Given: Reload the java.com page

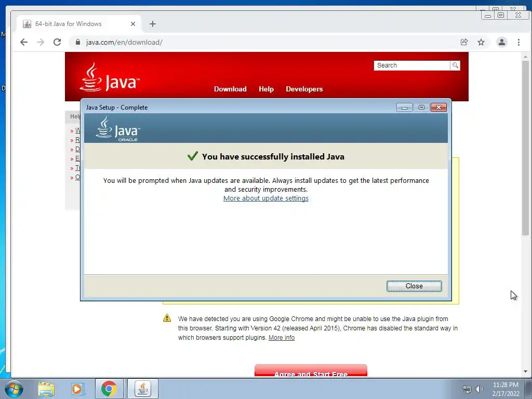Looking at the screenshot, I should 57,42.
